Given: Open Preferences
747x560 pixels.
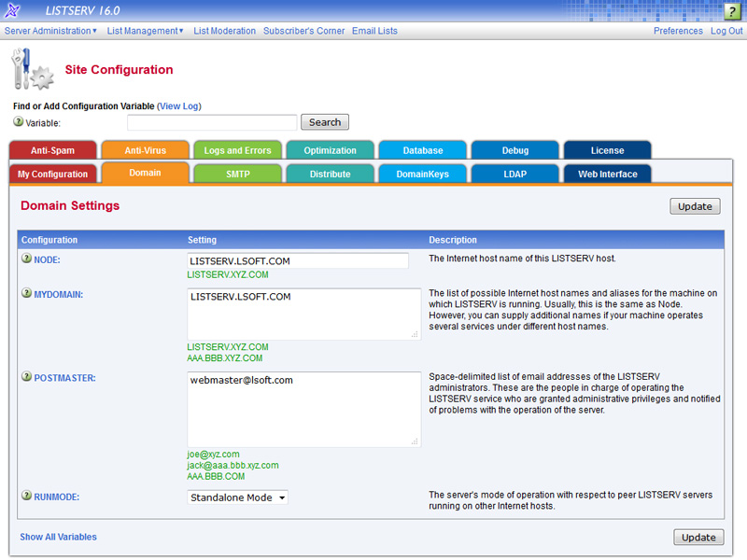Looking at the screenshot, I should 678,31.
